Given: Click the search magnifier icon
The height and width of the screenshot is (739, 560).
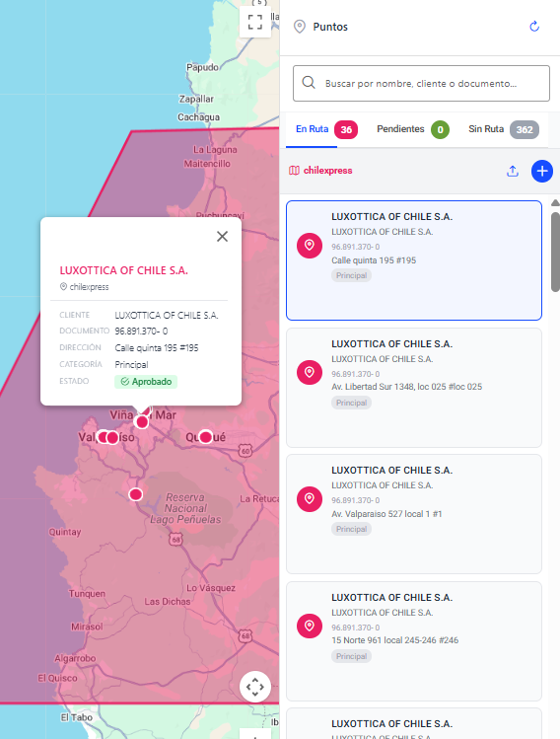Looking at the screenshot, I should [309, 83].
